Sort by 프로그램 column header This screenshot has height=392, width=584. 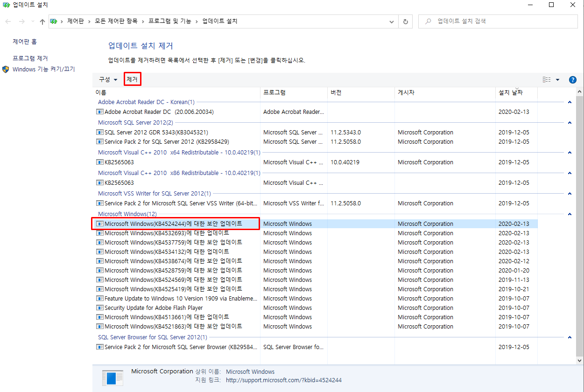[294, 92]
